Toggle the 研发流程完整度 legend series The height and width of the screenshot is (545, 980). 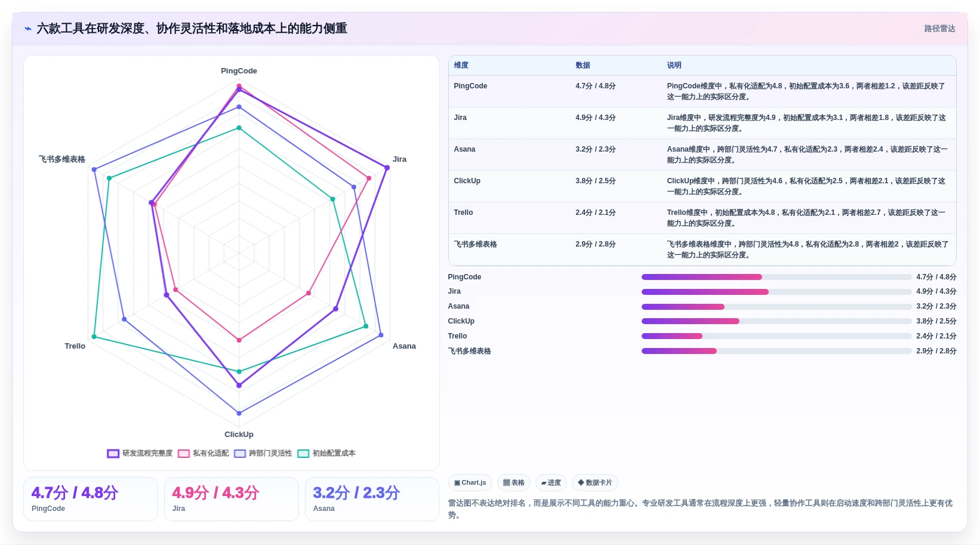[140, 454]
